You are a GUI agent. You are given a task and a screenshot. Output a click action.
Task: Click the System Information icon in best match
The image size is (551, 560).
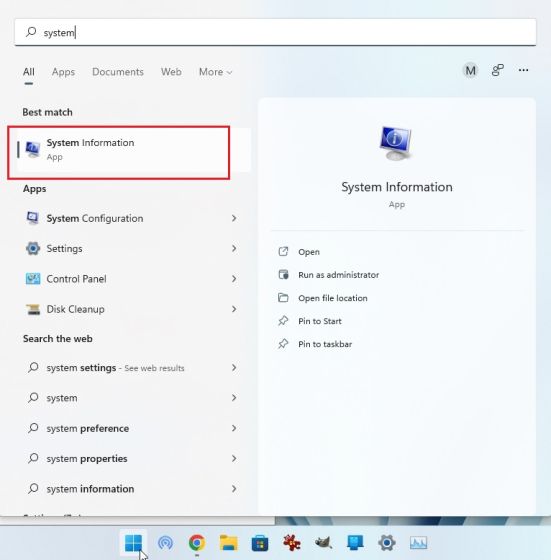(32, 149)
